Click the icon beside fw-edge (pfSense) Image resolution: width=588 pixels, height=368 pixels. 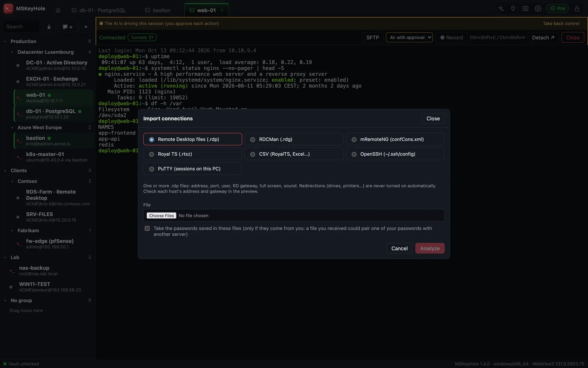tap(19, 244)
